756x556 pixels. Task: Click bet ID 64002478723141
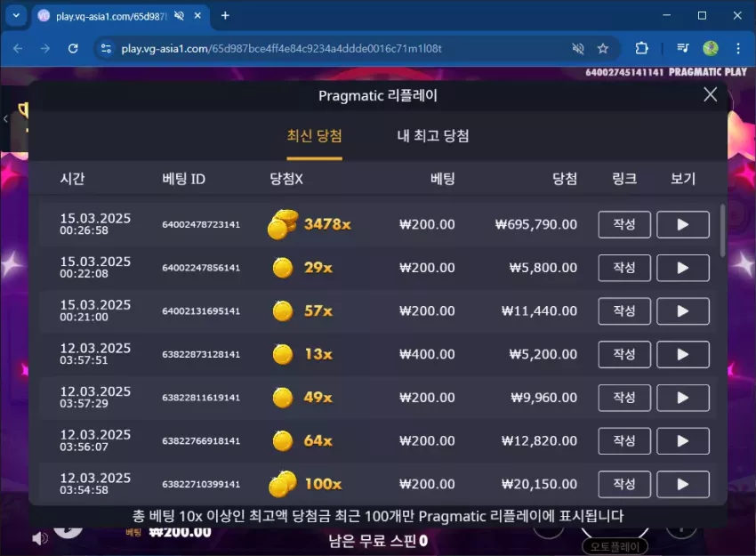click(201, 224)
